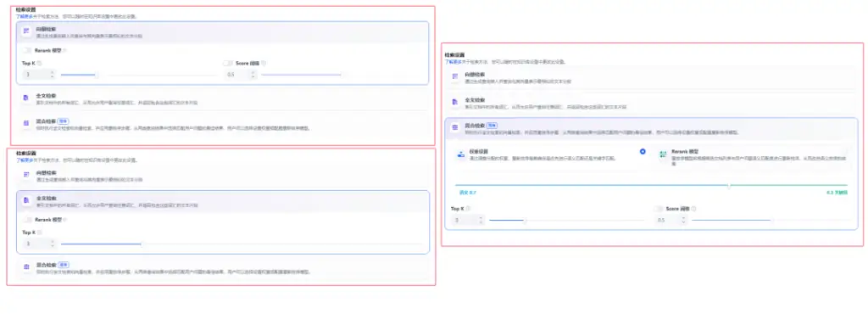Screen dimensions: 868x314
Task: Focus Score 0.5 value field in top-left panel
Action: point(242,74)
